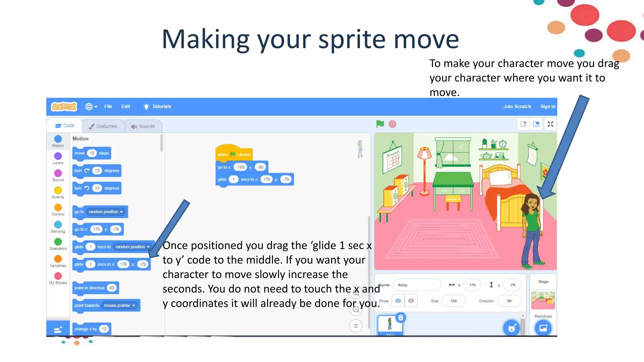The height and width of the screenshot is (362, 644).
Task: Click the Abby sprite on the stage
Action: (x=533, y=232)
